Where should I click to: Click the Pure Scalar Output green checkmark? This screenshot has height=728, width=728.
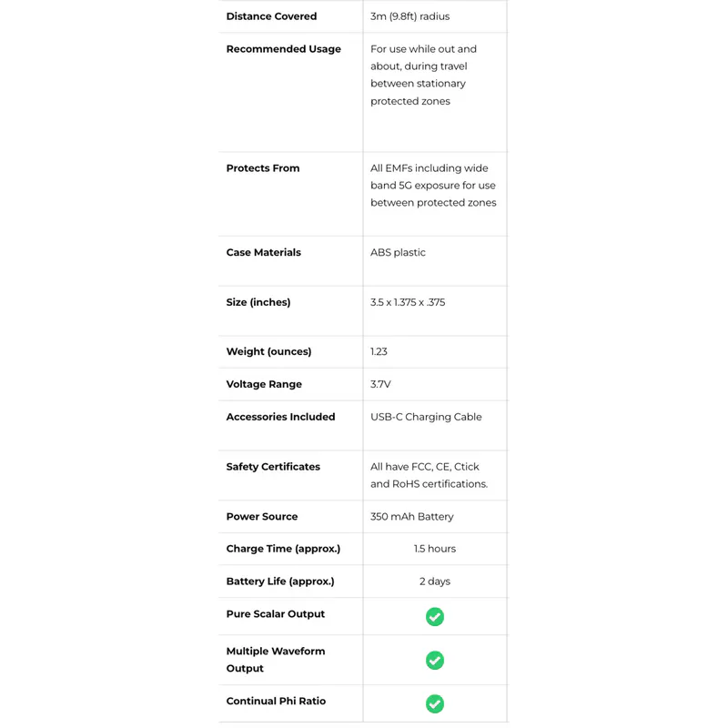(435, 617)
